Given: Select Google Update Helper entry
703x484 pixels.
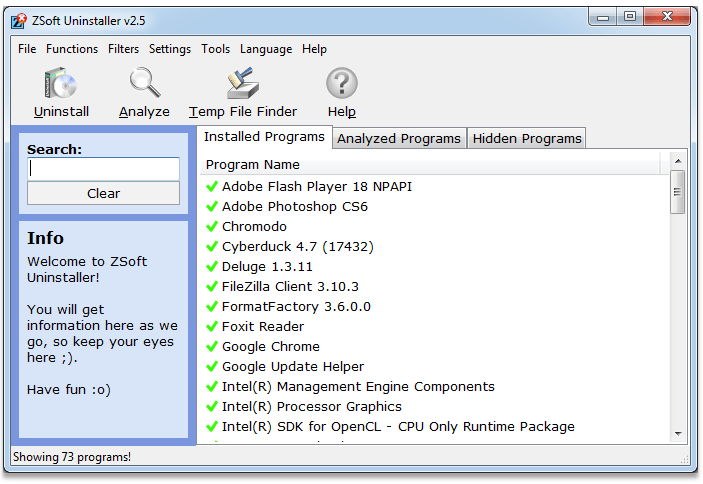Looking at the screenshot, I should [293, 367].
